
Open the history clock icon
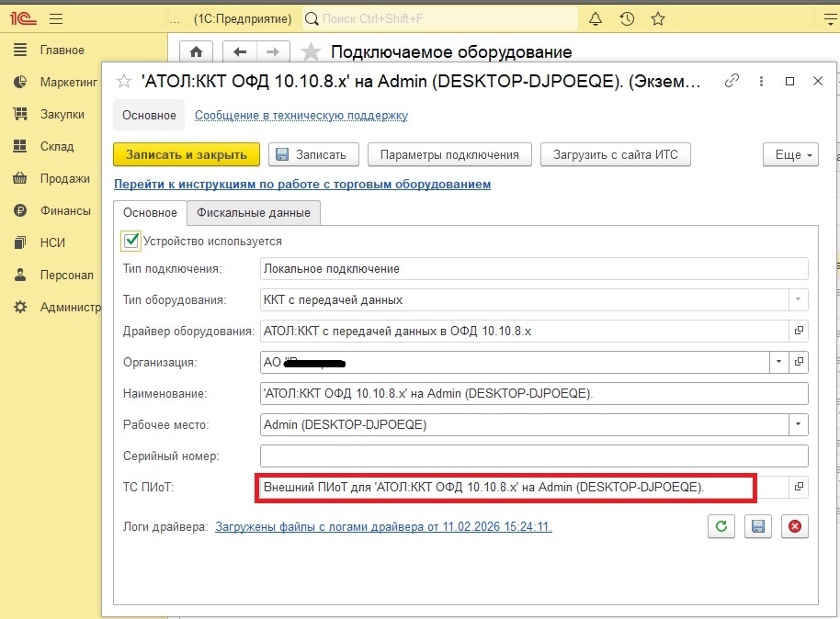click(x=627, y=19)
